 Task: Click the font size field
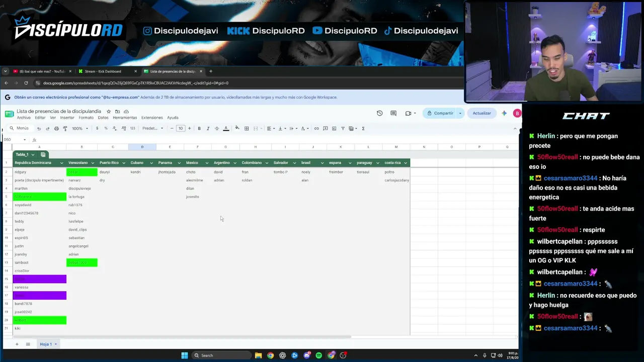[x=181, y=128]
